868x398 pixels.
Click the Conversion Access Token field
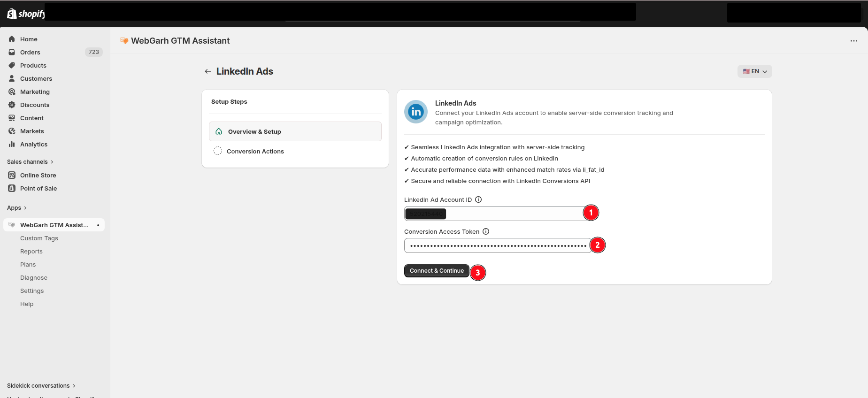click(x=498, y=245)
